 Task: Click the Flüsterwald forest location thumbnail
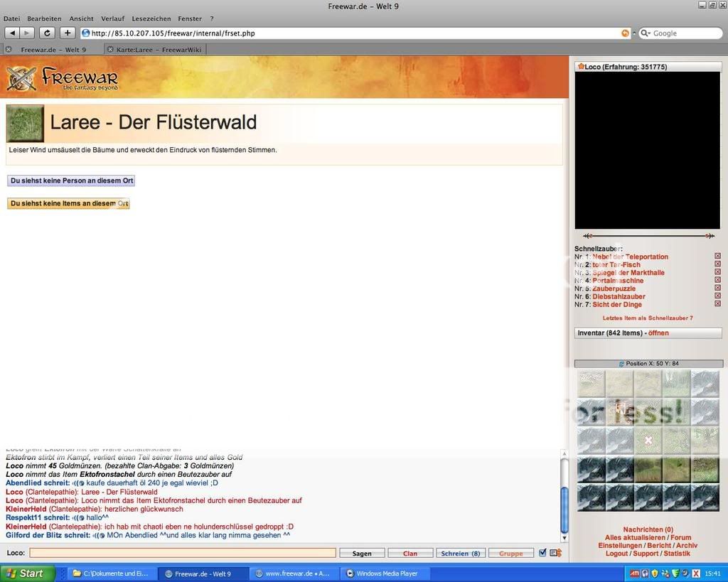pyautogui.click(x=25, y=124)
